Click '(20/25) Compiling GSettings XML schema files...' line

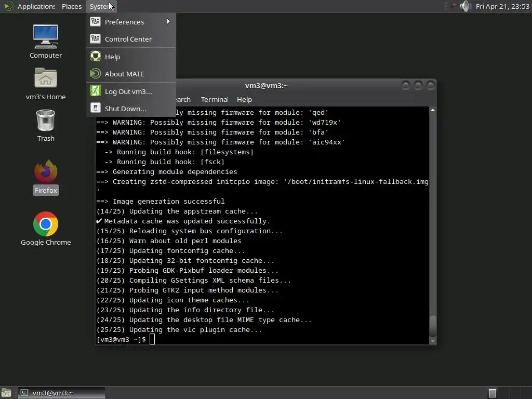(x=194, y=280)
